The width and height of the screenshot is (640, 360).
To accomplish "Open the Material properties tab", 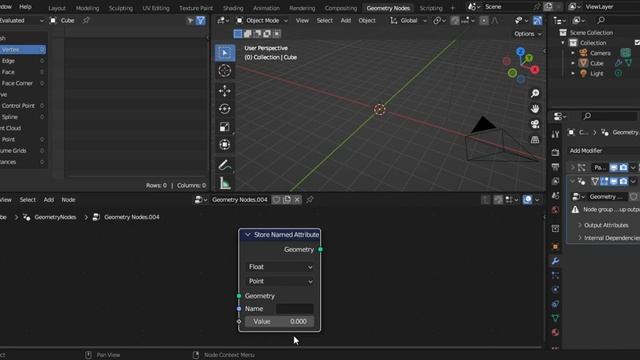I will (x=555, y=332).
